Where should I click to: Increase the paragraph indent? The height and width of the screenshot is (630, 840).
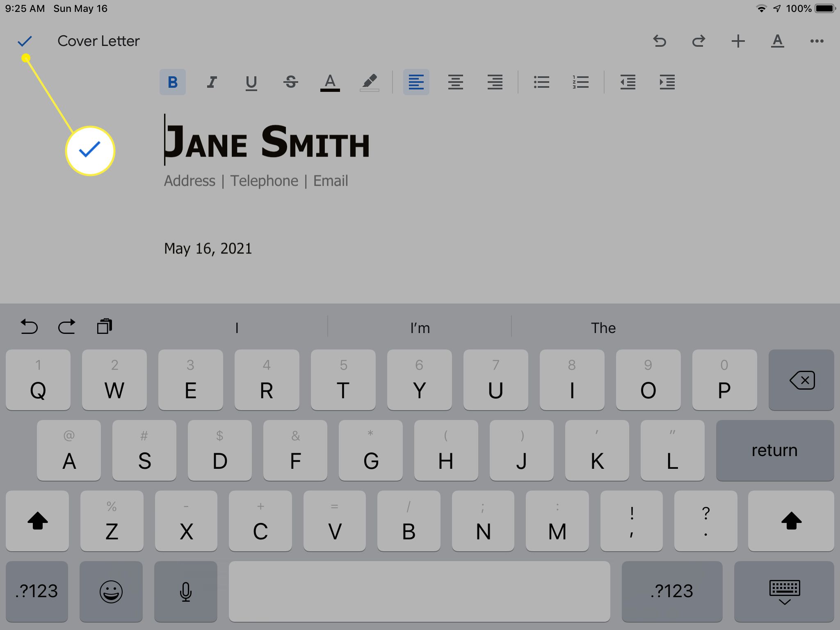coord(667,82)
